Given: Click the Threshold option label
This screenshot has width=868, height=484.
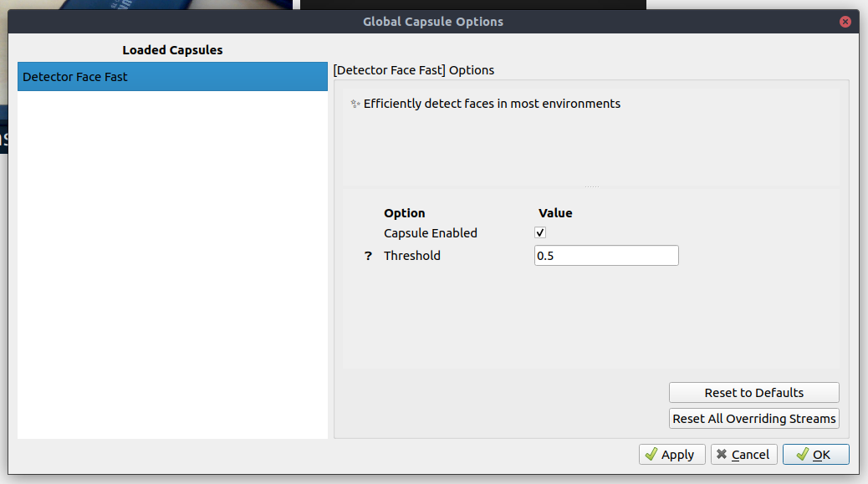Looking at the screenshot, I should [x=412, y=256].
